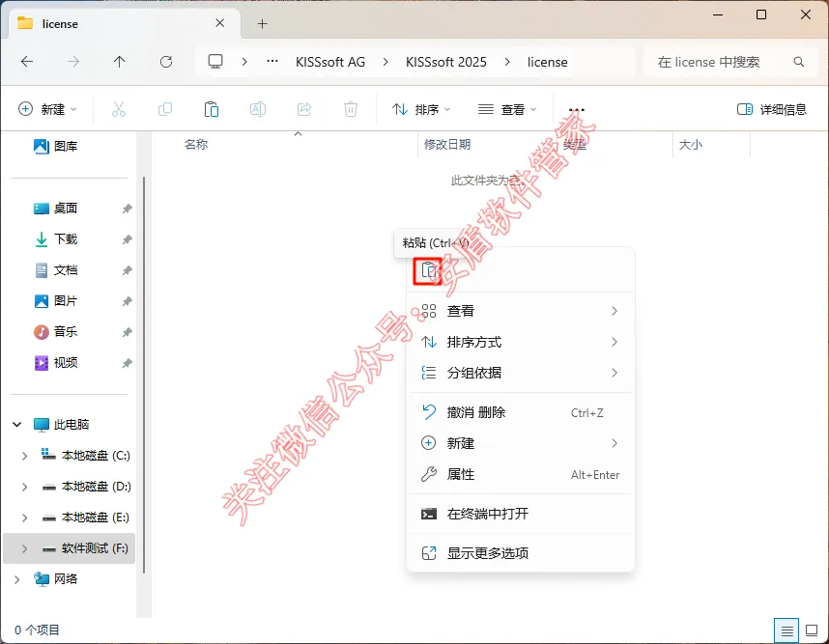Go back with the left arrow button
829x644 pixels.
pos(27,62)
